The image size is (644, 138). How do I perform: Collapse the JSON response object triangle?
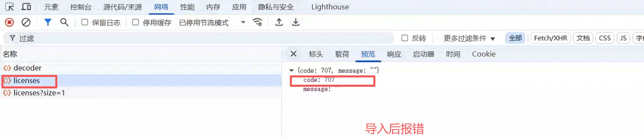click(291, 71)
